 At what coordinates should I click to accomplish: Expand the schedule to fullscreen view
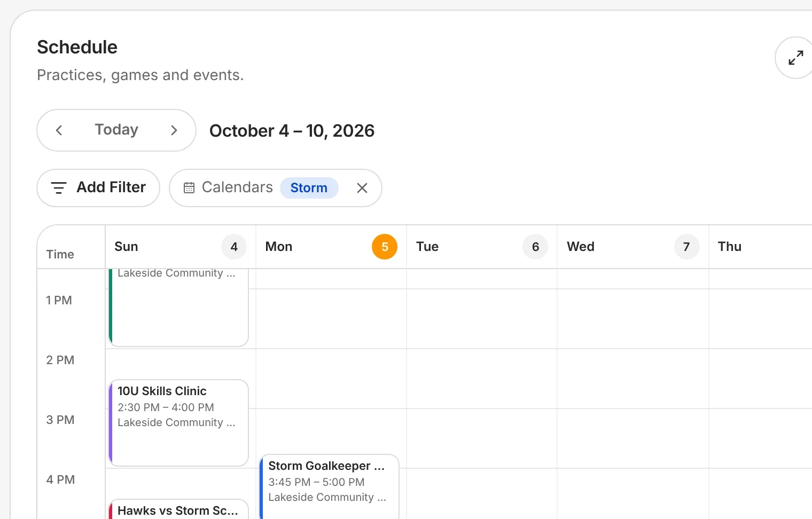coord(795,58)
